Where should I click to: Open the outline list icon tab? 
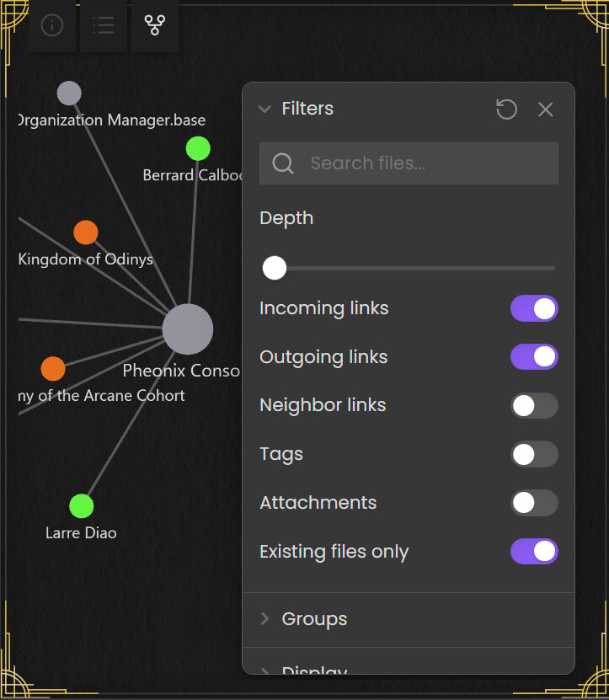[x=104, y=26]
